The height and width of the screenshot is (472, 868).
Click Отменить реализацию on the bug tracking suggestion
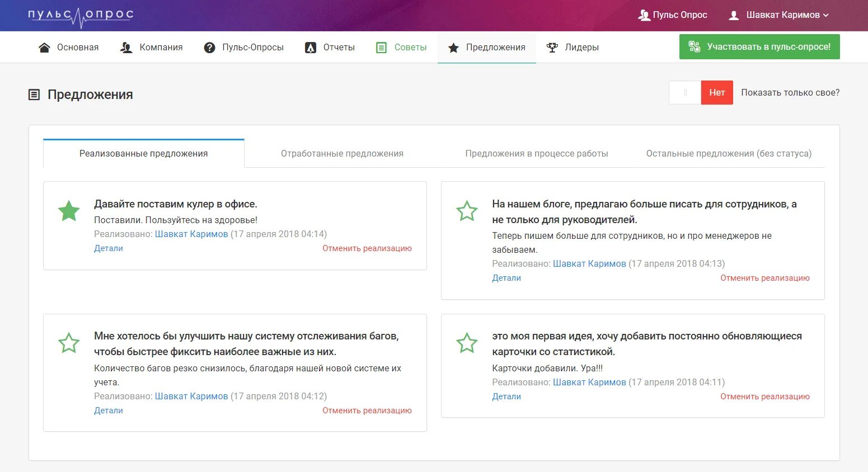point(367,410)
